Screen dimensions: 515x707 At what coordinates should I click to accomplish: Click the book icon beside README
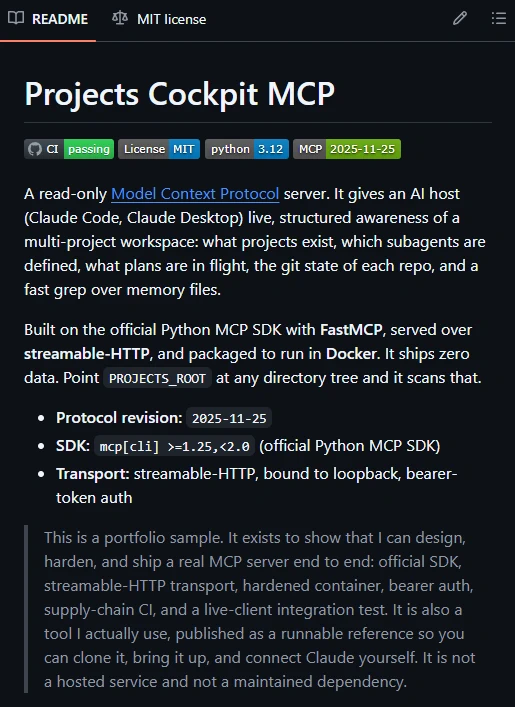[16, 18]
